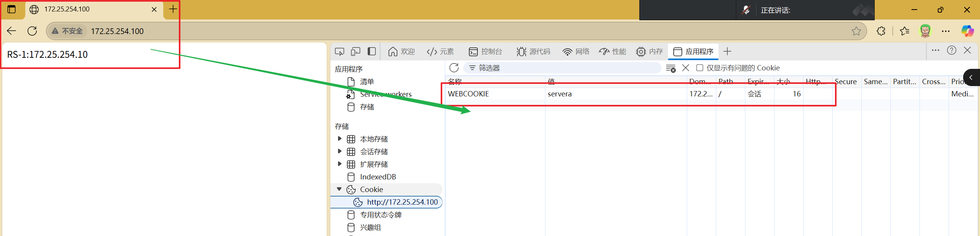Reload the page with refresh icon
980x236 pixels.
tap(32, 31)
